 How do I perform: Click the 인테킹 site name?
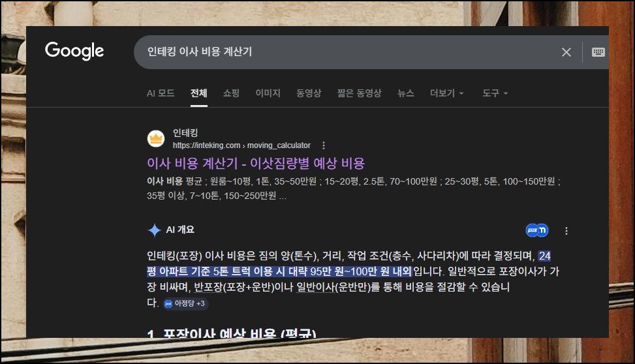pos(185,133)
